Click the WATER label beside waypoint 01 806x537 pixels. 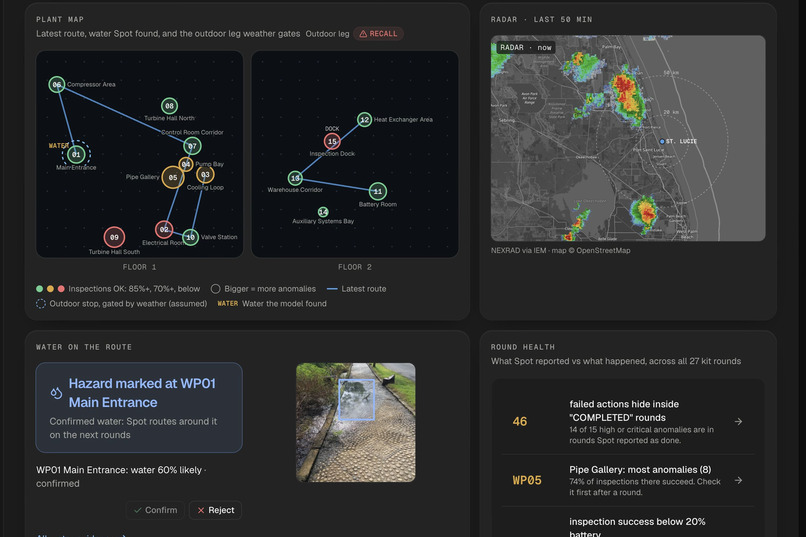59,145
